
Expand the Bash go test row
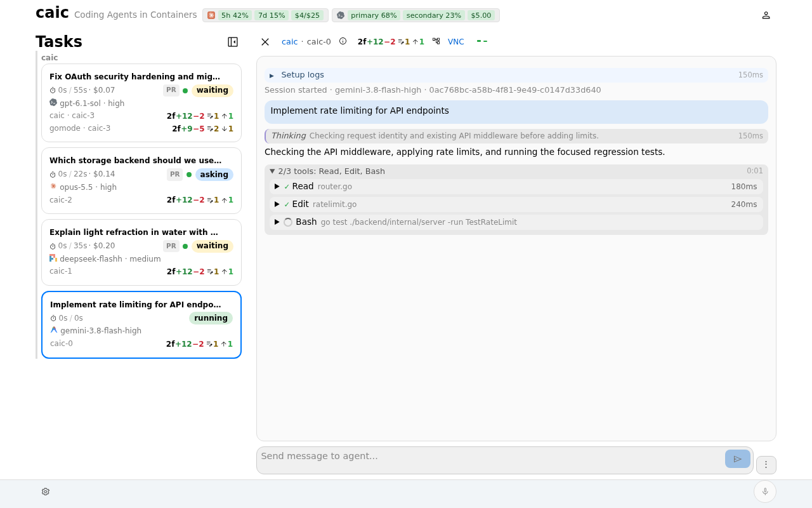(x=516, y=222)
